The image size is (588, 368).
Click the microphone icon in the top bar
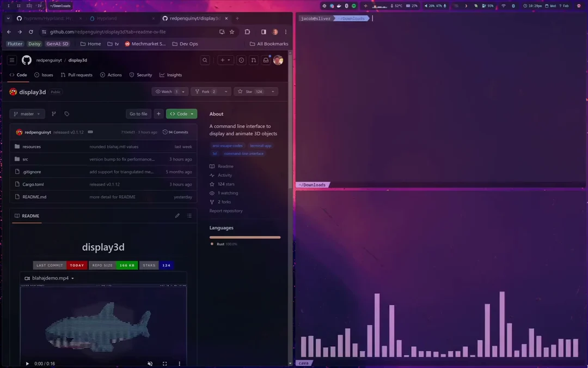pos(445,5)
